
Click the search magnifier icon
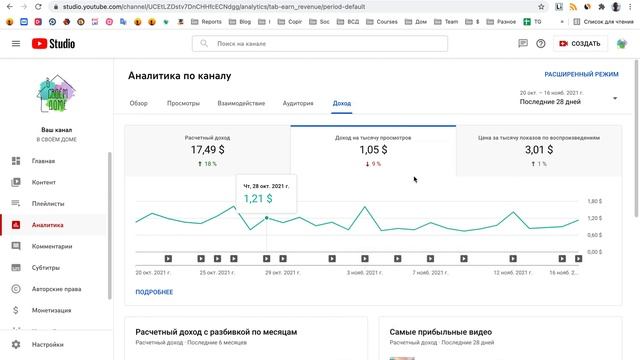(x=204, y=43)
